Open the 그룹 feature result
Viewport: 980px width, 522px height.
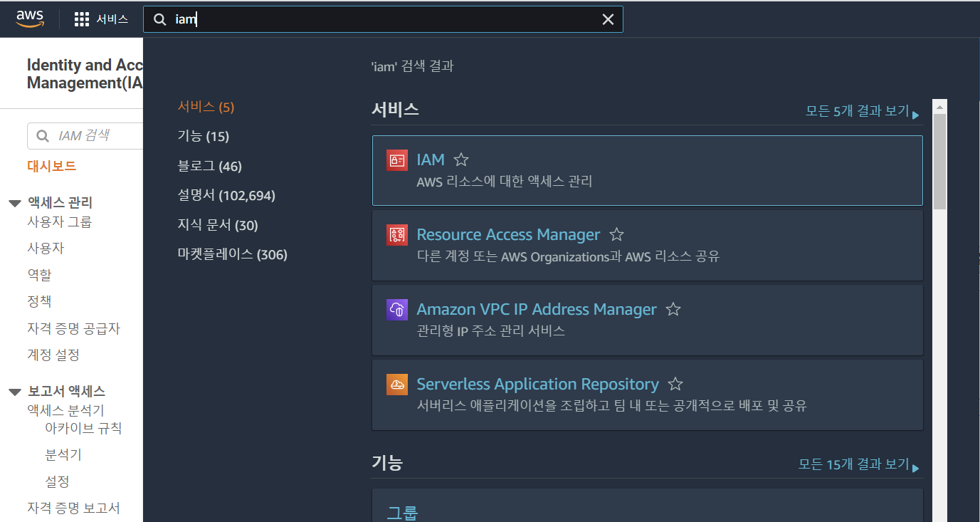pyautogui.click(x=402, y=513)
